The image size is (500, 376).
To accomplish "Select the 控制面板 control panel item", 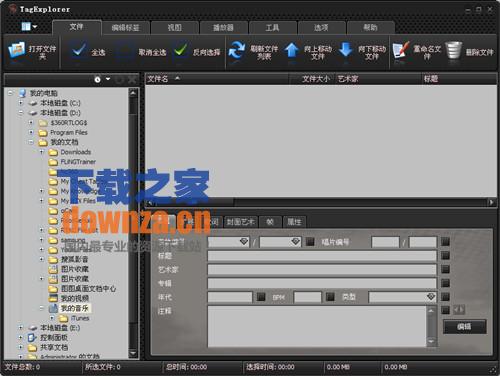I will (x=54, y=337).
